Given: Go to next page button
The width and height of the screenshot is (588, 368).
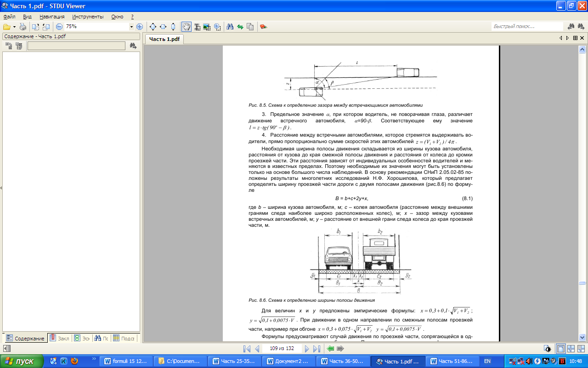Looking at the screenshot, I should (x=307, y=349).
